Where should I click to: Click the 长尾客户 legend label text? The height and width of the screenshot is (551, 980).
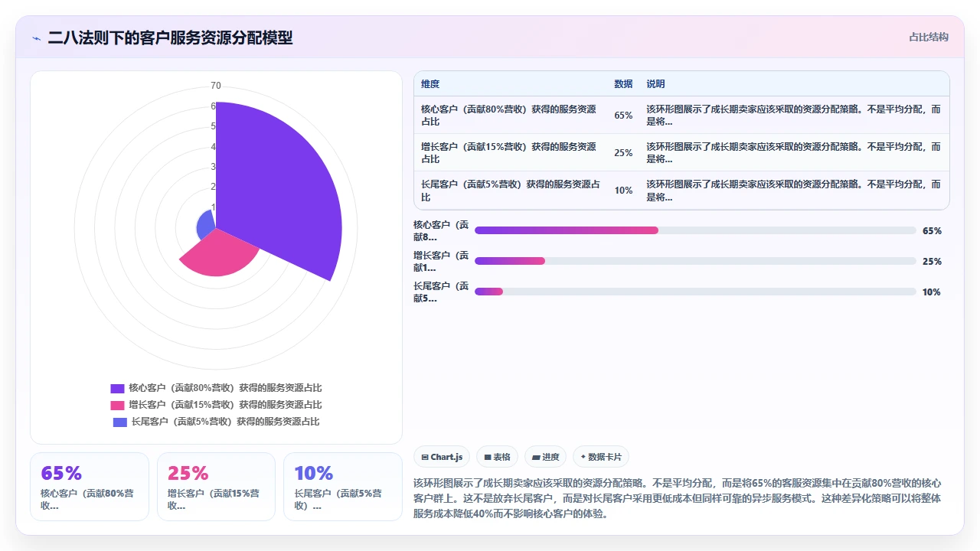click(225, 422)
